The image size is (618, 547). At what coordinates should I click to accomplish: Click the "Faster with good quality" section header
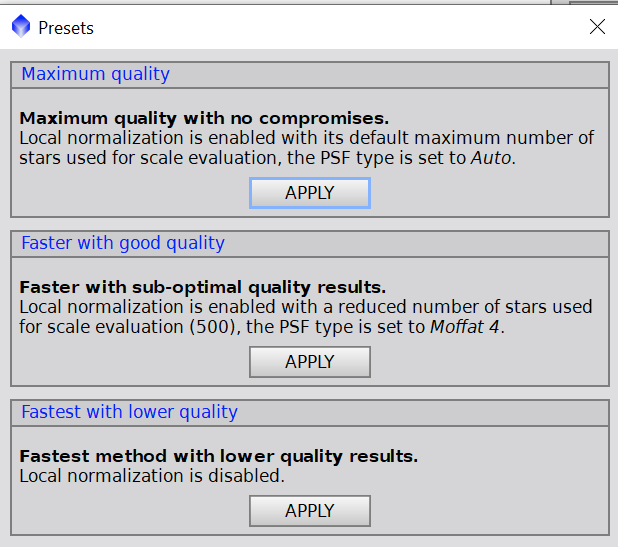[123, 243]
